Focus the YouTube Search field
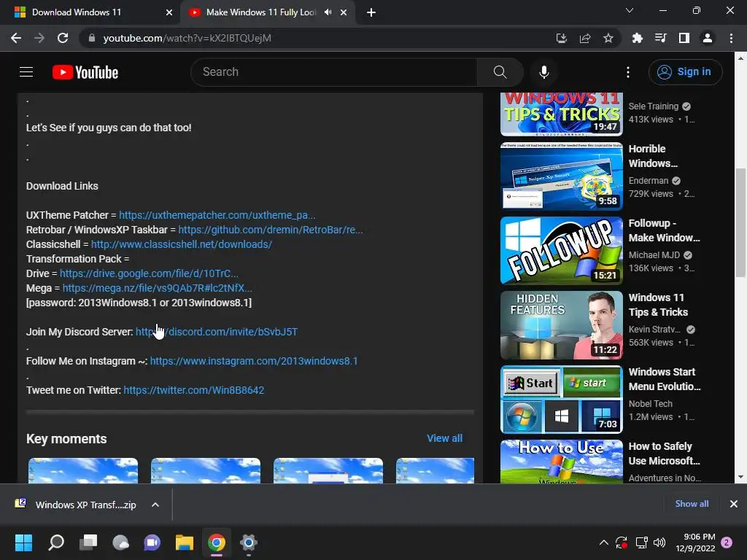 click(x=334, y=72)
